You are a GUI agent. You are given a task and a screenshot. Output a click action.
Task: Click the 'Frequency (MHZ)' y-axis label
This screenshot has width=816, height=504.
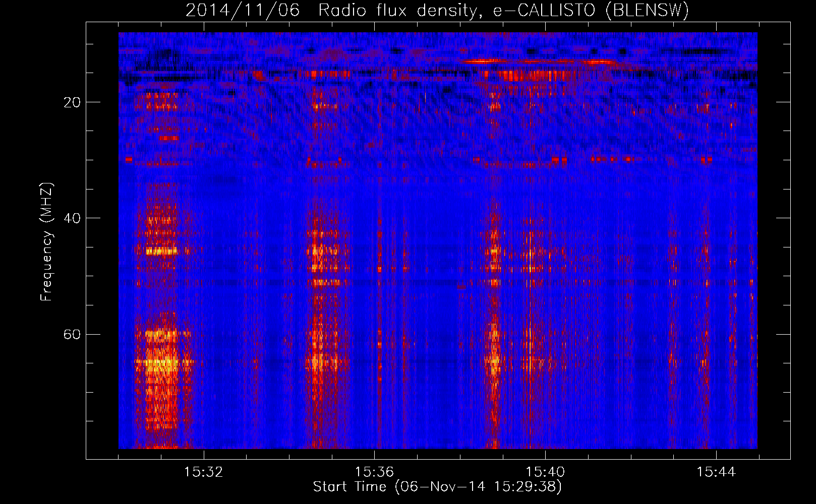point(46,242)
